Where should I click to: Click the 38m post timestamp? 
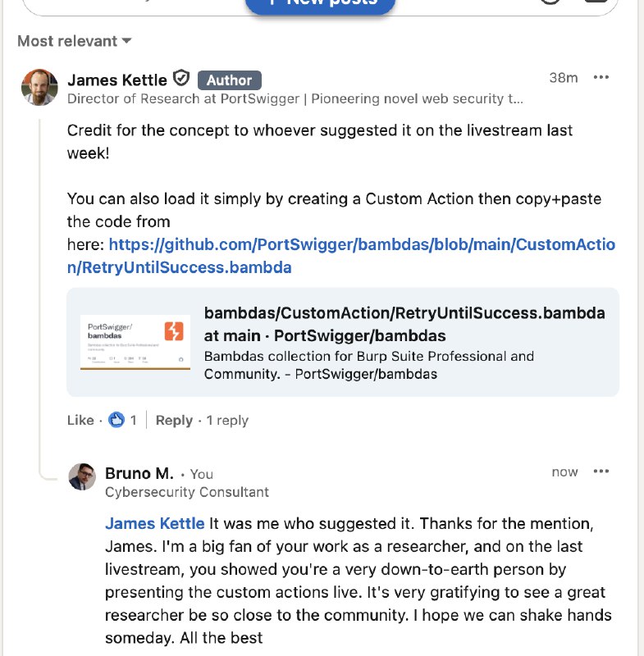pyautogui.click(x=564, y=77)
